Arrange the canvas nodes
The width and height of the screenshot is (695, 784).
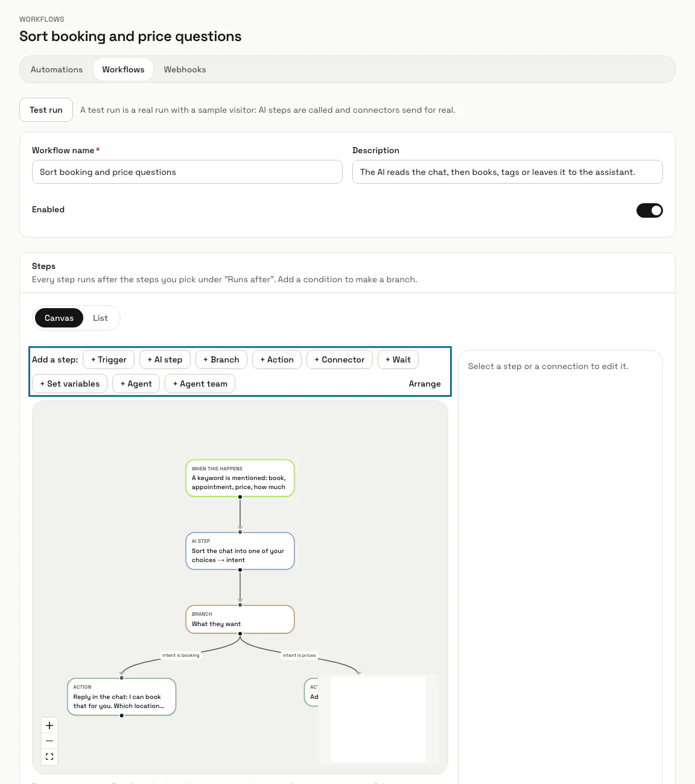pos(425,384)
